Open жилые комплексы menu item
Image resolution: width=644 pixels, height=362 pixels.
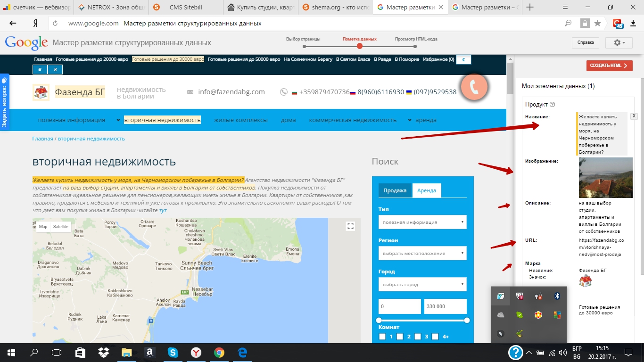click(241, 120)
